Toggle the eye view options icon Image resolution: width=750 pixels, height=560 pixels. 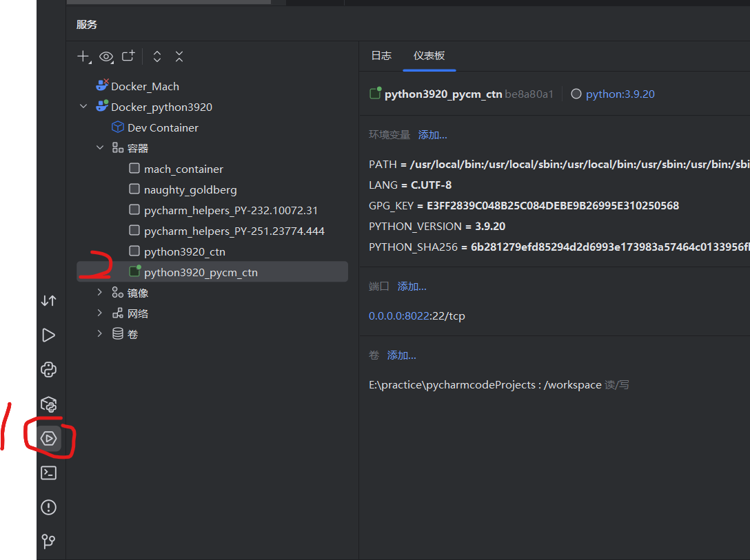(106, 56)
